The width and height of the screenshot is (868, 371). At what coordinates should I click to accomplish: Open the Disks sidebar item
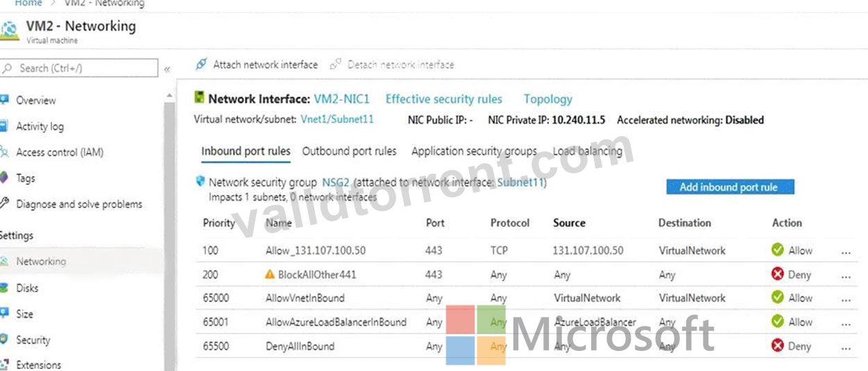coord(27,288)
